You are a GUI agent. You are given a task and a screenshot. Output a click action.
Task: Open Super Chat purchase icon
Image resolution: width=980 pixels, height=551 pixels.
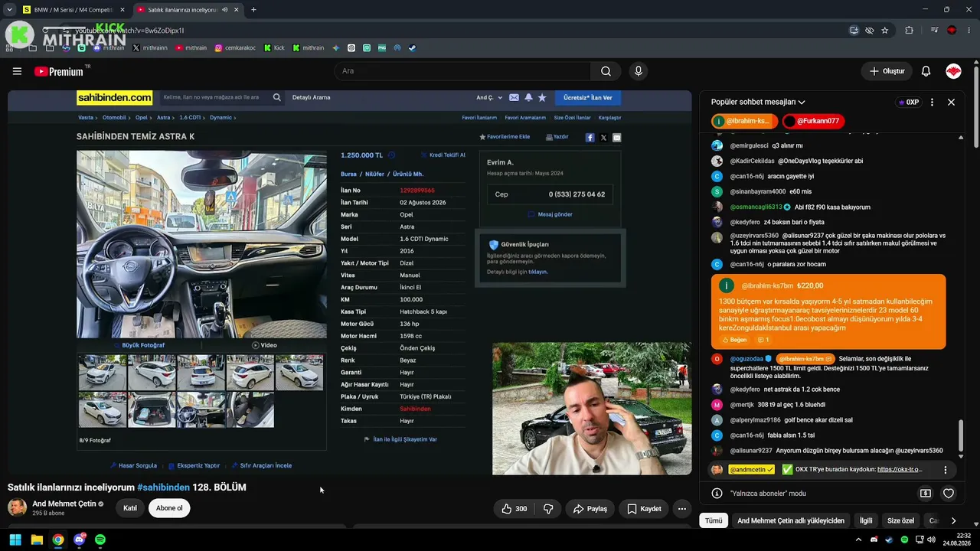tap(926, 494)
